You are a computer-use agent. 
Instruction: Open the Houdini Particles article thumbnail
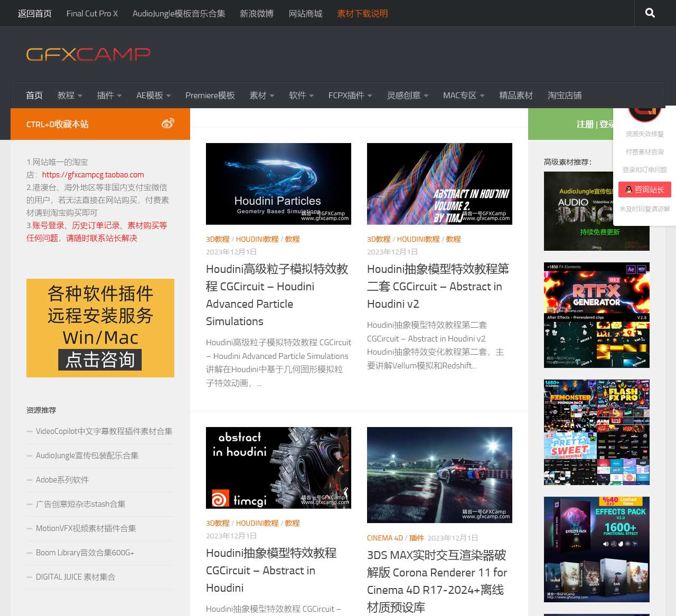pyautogui.click(x=278, y=184)
